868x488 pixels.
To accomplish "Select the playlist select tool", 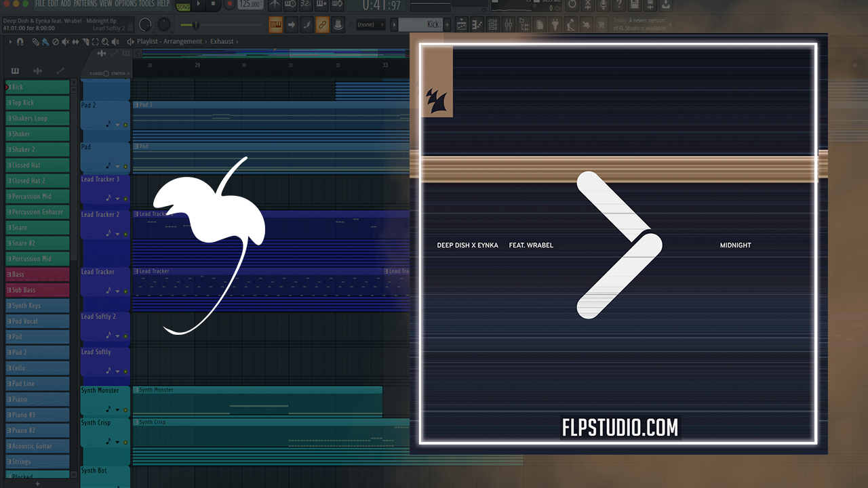I will coord(95,41).
